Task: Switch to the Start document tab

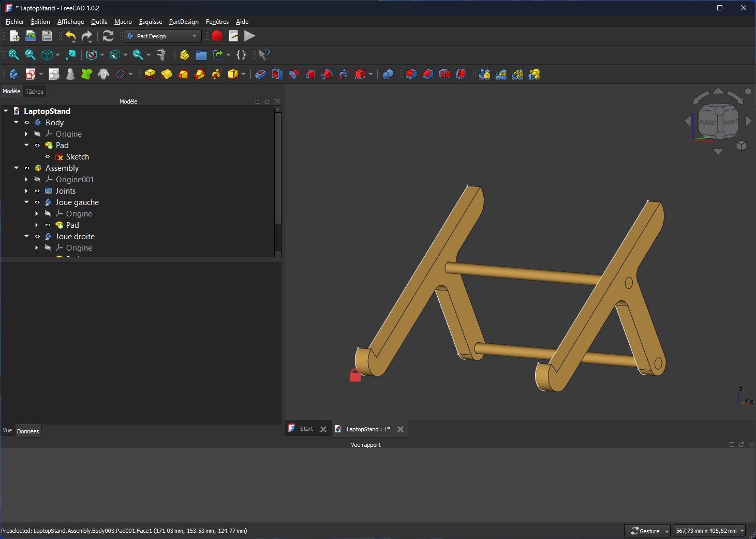Action: [x=306, y=429]
